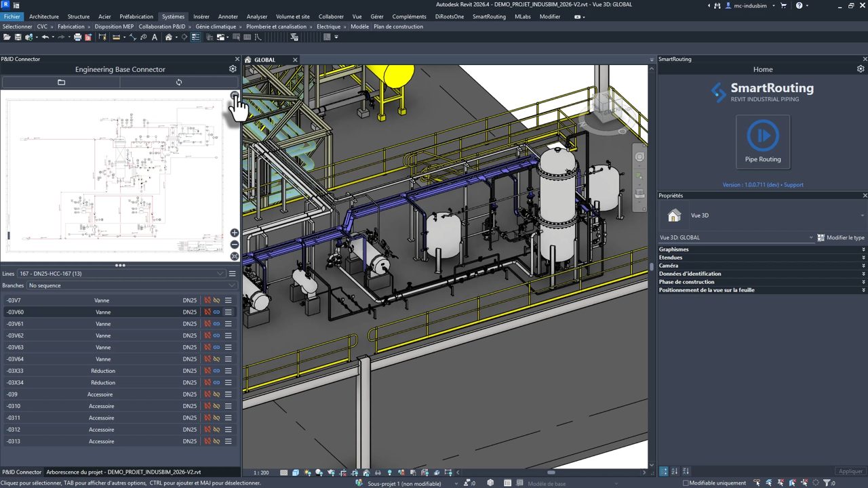Switch to the Insérer ribbon tab

click(x=201, y=16)
